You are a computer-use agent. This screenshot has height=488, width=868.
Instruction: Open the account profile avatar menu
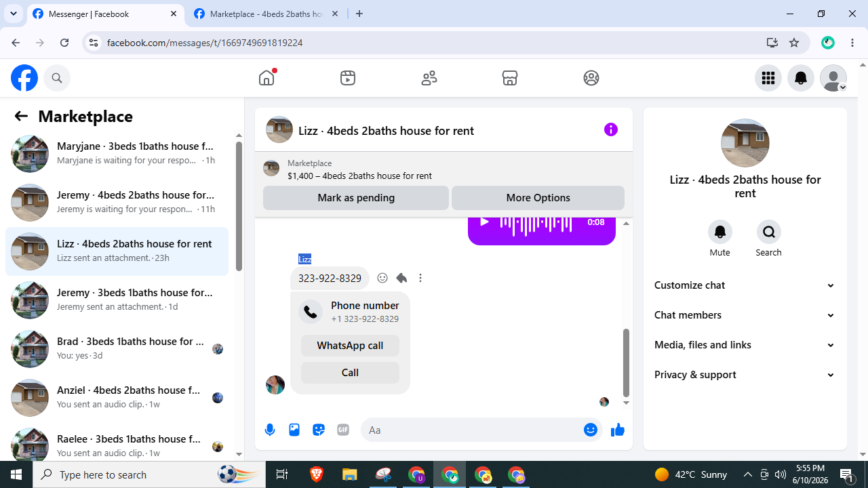833,78
